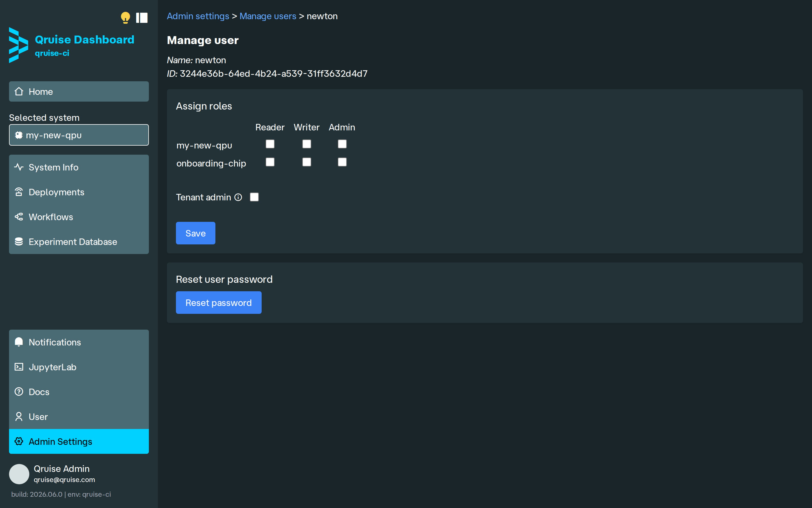Enable Admin role for my-new-qpu
The width and height of the screenshot is (812, 508).
coord(342,144)
